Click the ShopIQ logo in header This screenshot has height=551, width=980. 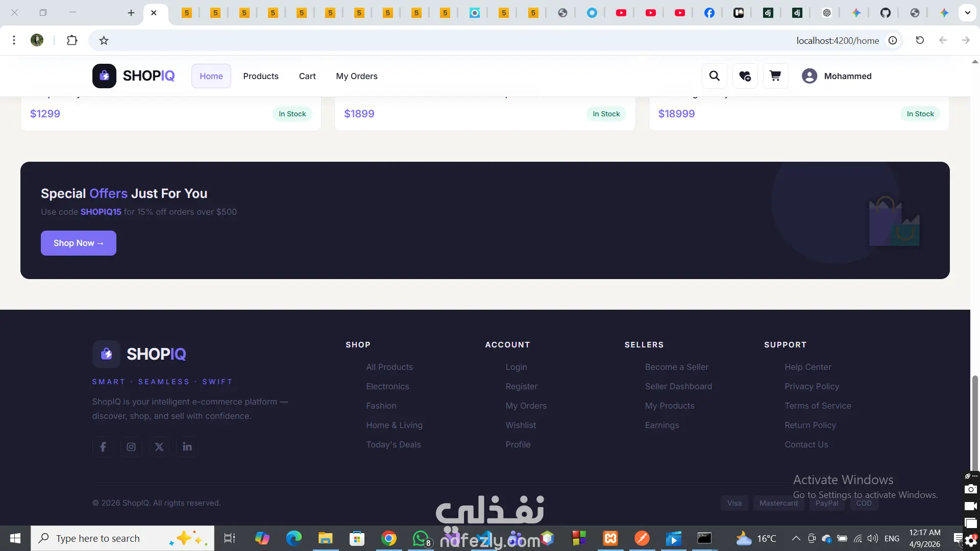(134, 76)
